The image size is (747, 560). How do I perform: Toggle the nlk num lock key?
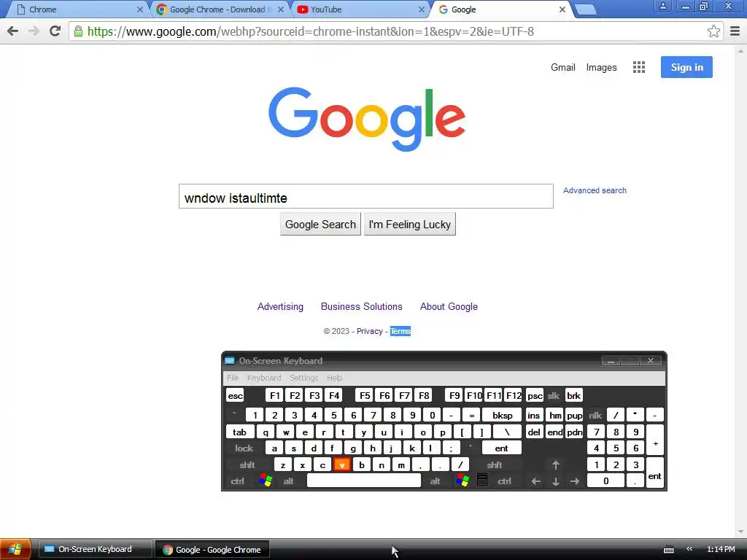pos(595,415)
